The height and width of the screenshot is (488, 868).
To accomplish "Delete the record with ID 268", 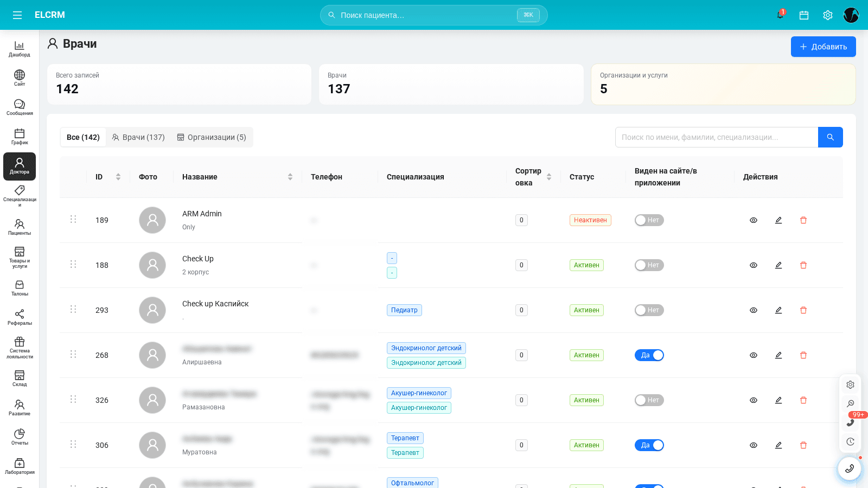I will [x=803, y=355].
